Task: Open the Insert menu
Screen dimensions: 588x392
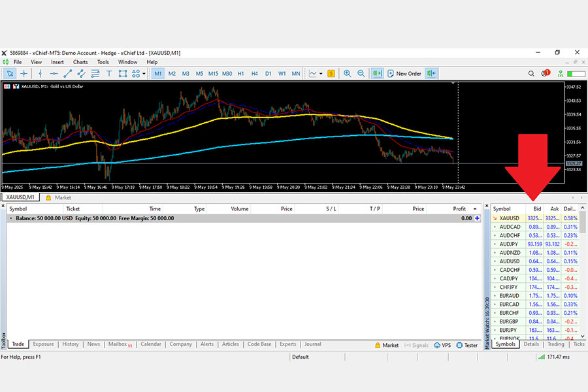Action: (x=57, y=62)
